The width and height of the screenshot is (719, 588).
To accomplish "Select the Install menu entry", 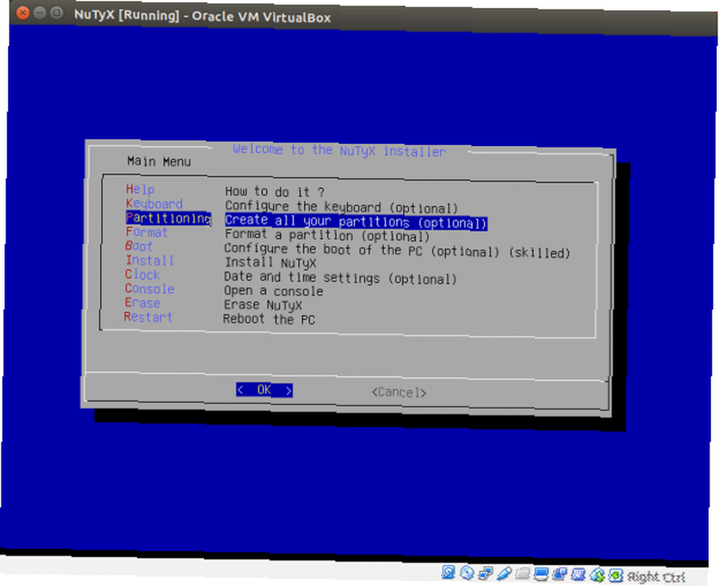I will [150, 261].
